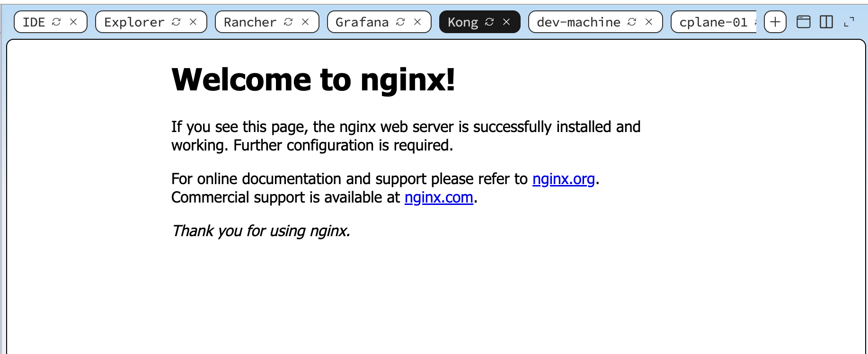The width and height of the screenshot is (868, 354).
Task: Switch to the Explorer tab
Action: pos(134,22)
